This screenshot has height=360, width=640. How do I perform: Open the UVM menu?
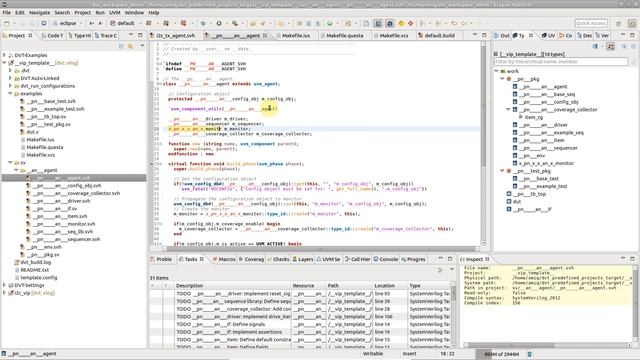115,13
